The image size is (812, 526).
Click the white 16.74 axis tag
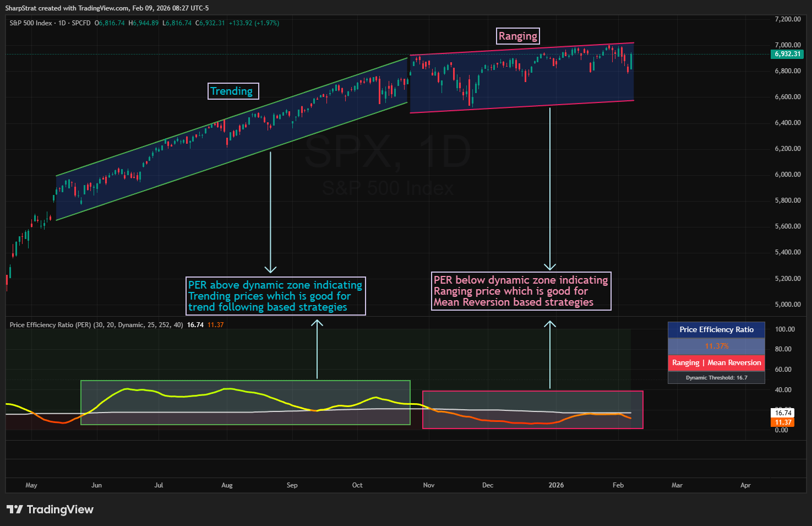pyautogui.click(x=783, y=413)
